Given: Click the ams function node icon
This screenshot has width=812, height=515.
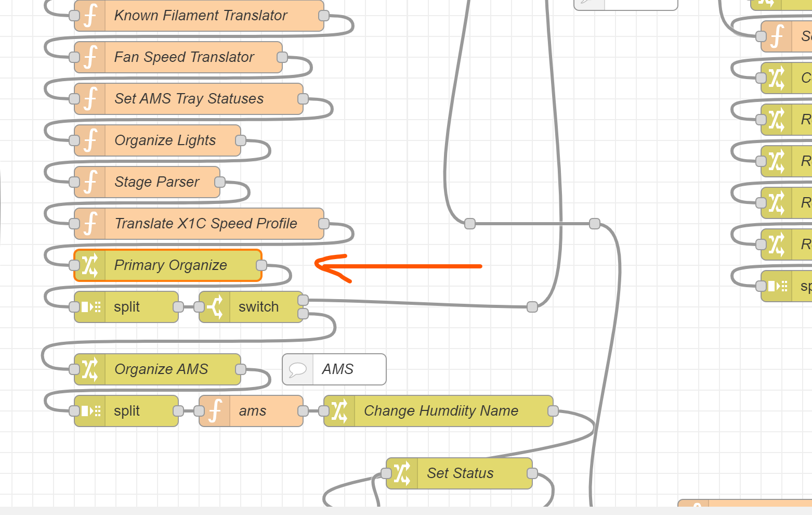Looking at the screenshot, I should (x=215, y=411).
